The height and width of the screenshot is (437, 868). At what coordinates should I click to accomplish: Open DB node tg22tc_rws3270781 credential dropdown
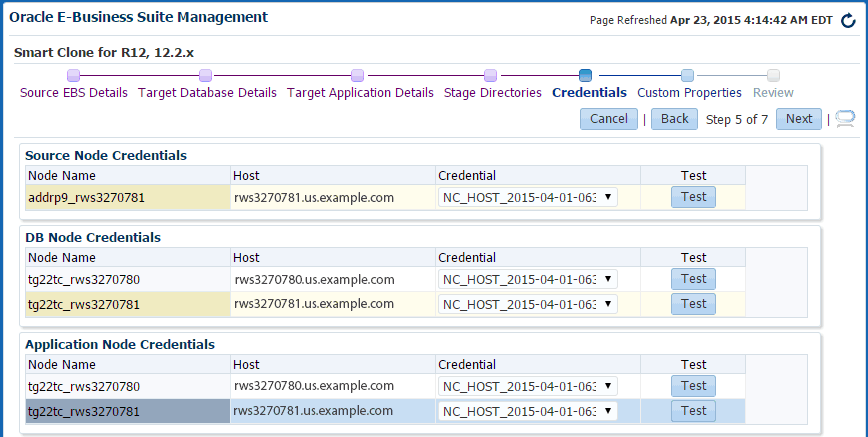[x=528, y=304]
